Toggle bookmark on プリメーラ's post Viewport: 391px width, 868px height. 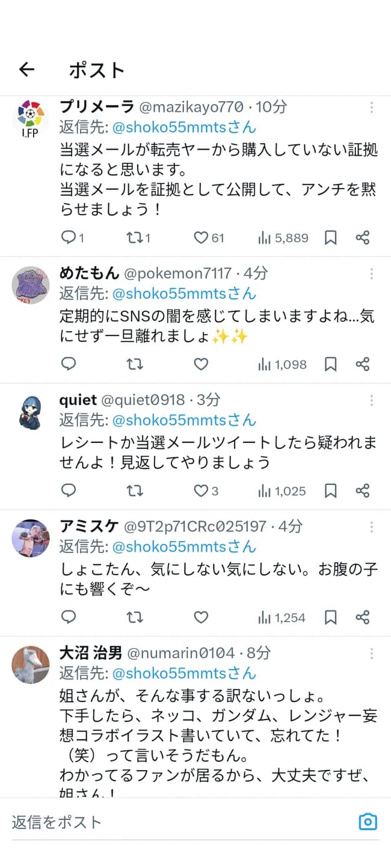point(330,237)
